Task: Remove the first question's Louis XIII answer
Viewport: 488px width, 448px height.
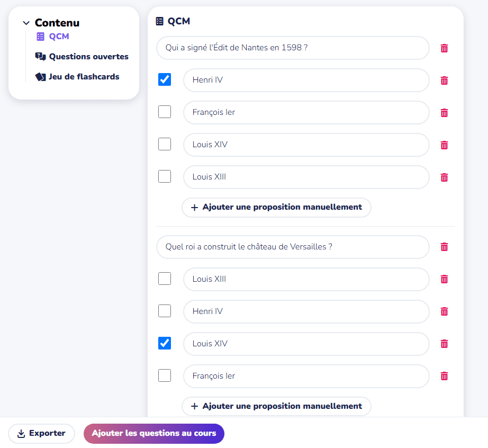Action: click(444, 177)
